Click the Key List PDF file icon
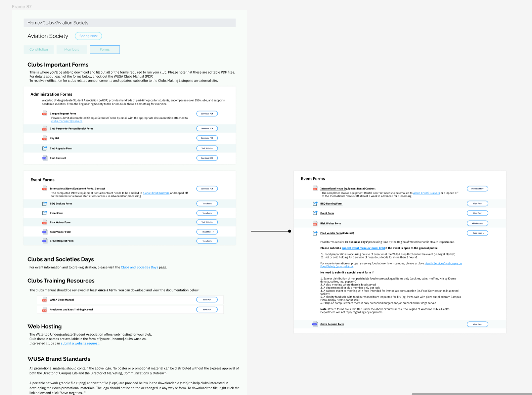Image resolution: width=532 pixels, height=395 pixels. coord(44,138)
